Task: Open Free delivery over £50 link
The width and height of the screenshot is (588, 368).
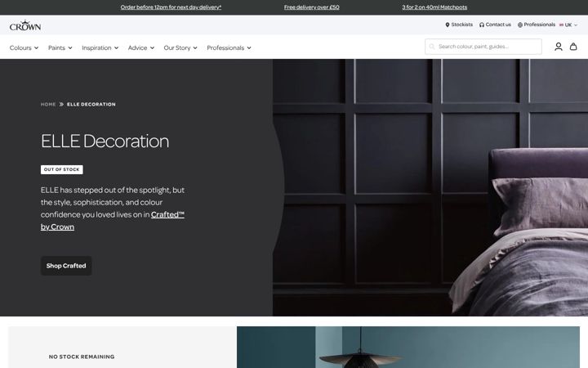Action: coord(312,7)
